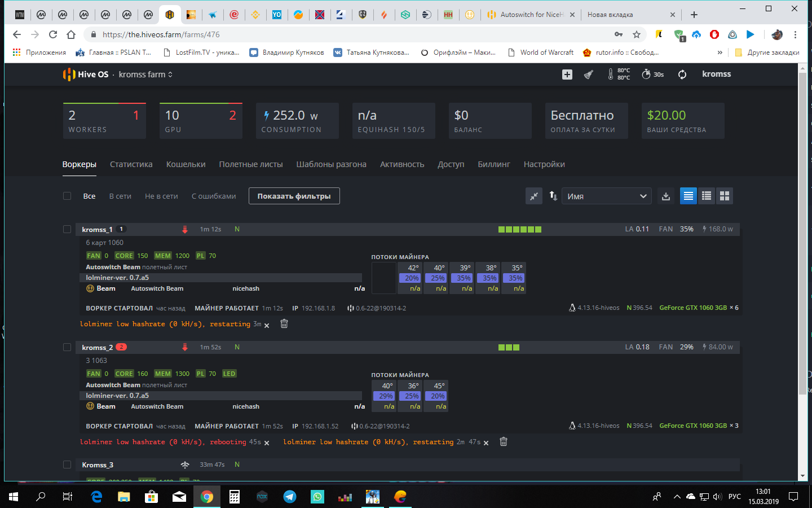Tick the Kromss_3 worker checkbox
The width and height of the screenshot is (812, 508).
tap(67, 465)
